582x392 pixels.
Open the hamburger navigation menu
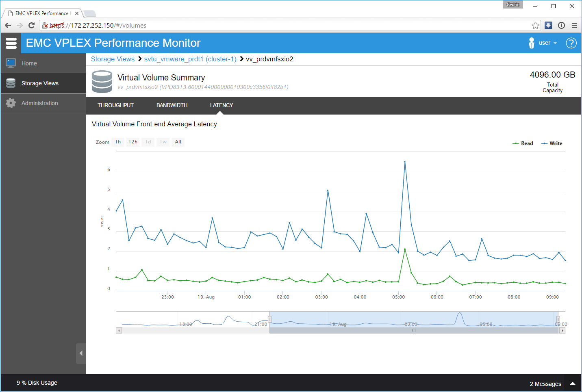[11, 43]
